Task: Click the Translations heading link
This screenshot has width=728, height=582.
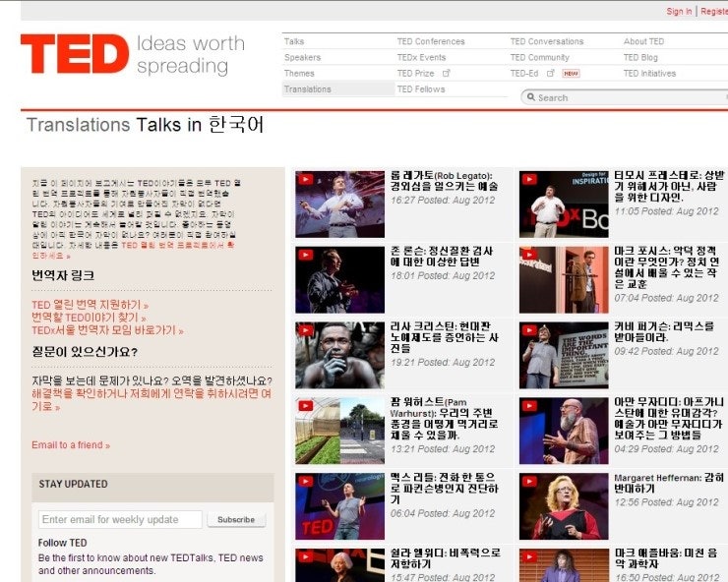Action: click(x=78, y=125)
